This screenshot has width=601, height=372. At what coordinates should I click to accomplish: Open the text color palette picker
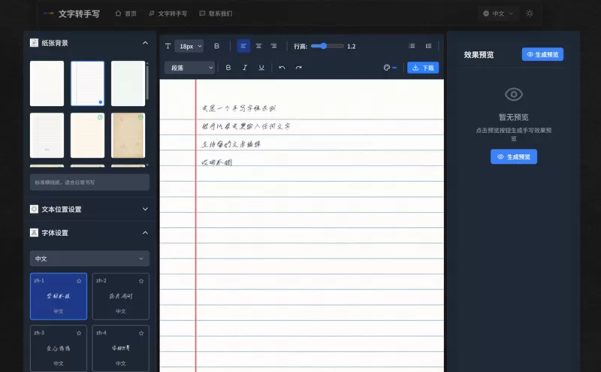[x=390, y=68]
